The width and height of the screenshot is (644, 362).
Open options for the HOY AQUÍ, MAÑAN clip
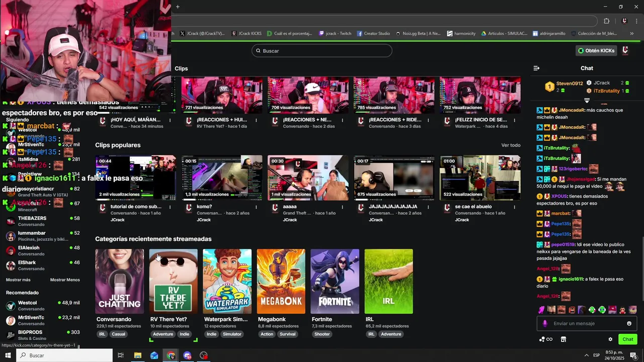pyautogui.click(x=170, y=121)
